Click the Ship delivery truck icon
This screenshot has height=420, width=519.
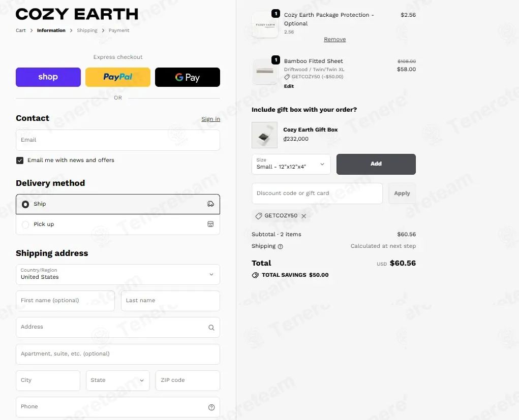click(210, 204)
